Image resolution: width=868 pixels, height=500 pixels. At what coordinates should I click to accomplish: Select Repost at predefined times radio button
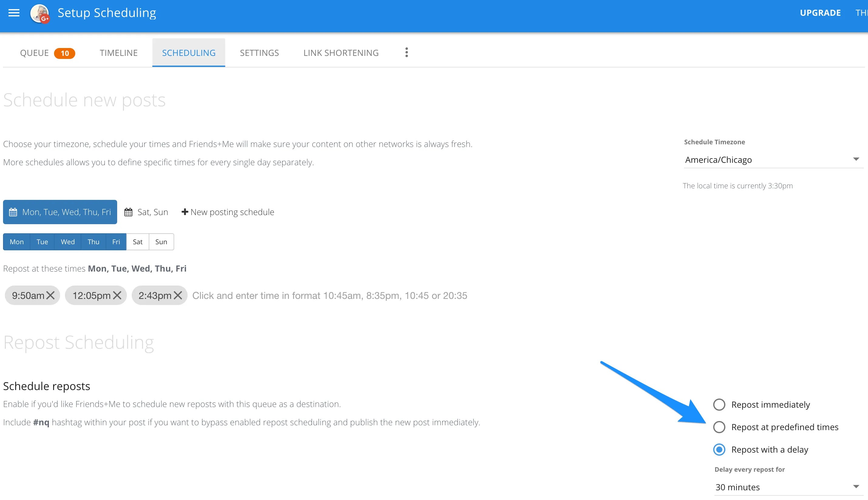720,427
